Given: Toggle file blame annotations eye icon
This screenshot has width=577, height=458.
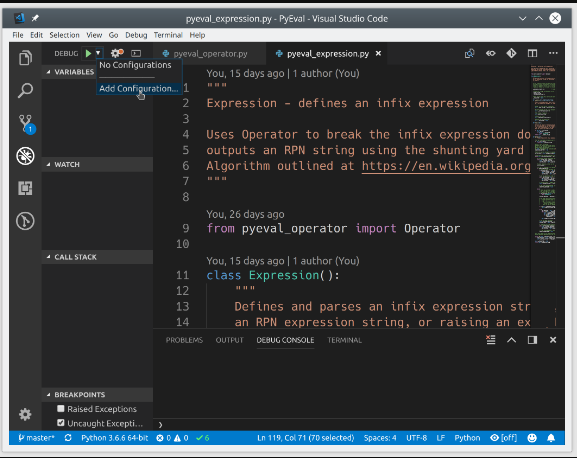Looking at the screenshot, I should click(x=491, y=54).
